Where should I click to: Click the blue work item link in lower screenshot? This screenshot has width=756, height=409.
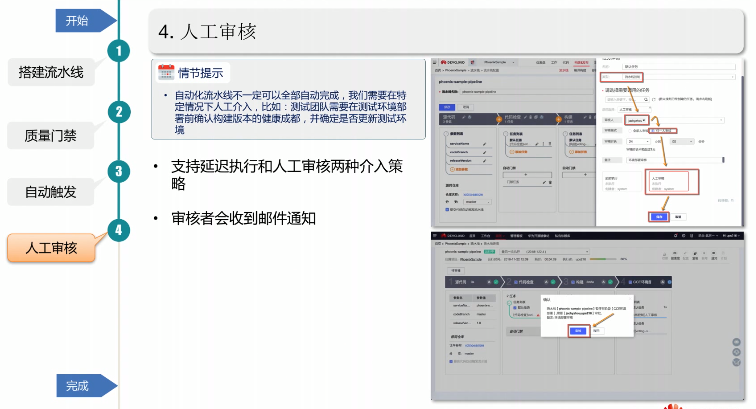pyautogui.click(x=474, y=346)
